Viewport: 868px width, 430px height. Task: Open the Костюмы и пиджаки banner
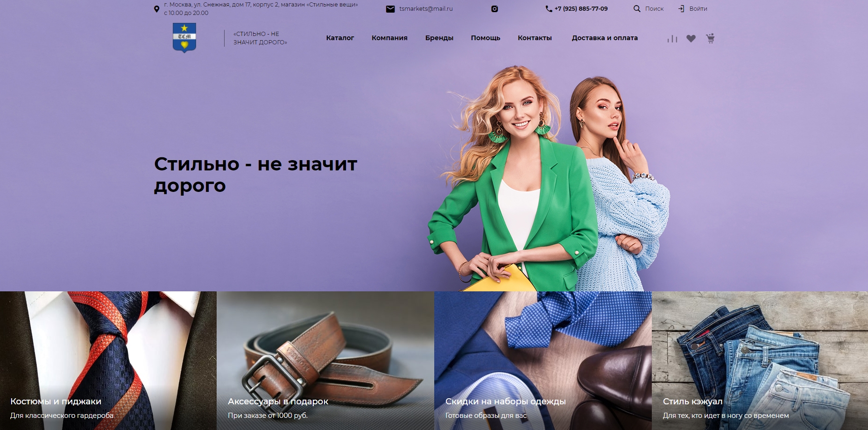tap(108, 360)
